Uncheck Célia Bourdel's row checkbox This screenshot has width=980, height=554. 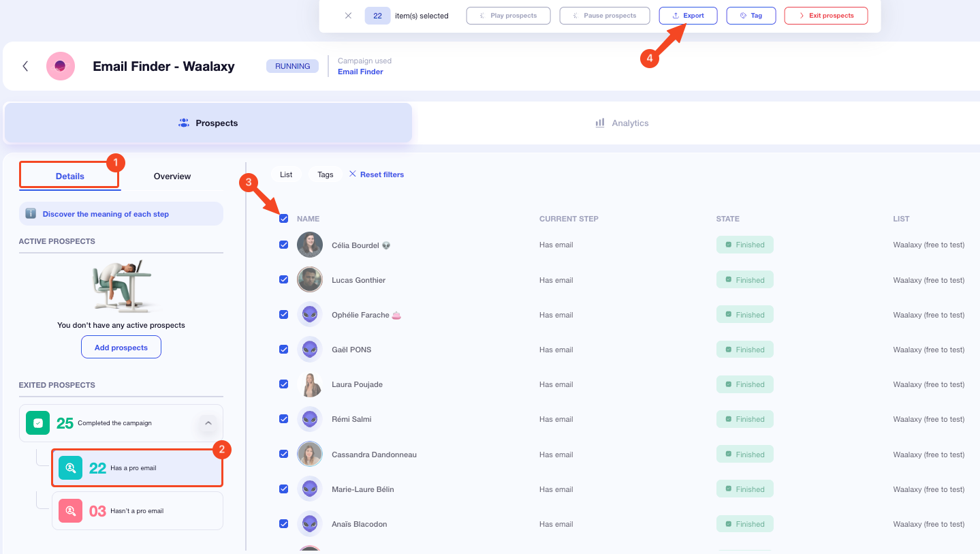pyautogui.click(x=284, y=245)
